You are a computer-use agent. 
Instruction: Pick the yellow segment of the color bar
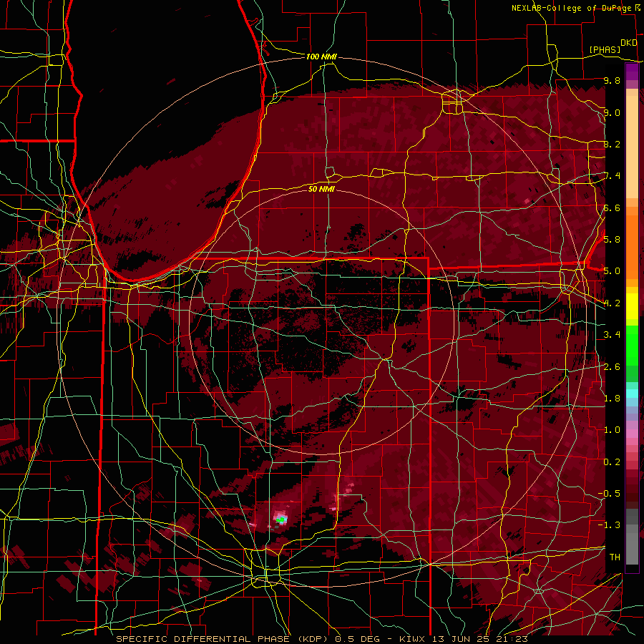click(x=632, y=306)
